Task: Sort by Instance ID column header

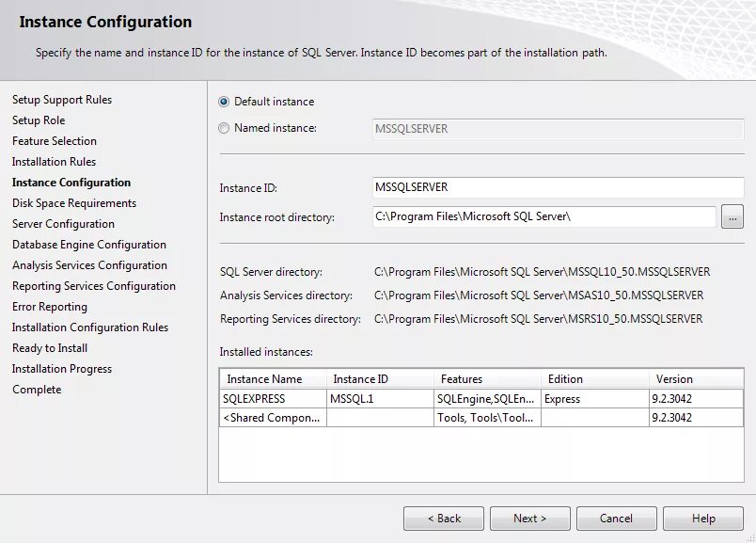Action: click(380, 379)
